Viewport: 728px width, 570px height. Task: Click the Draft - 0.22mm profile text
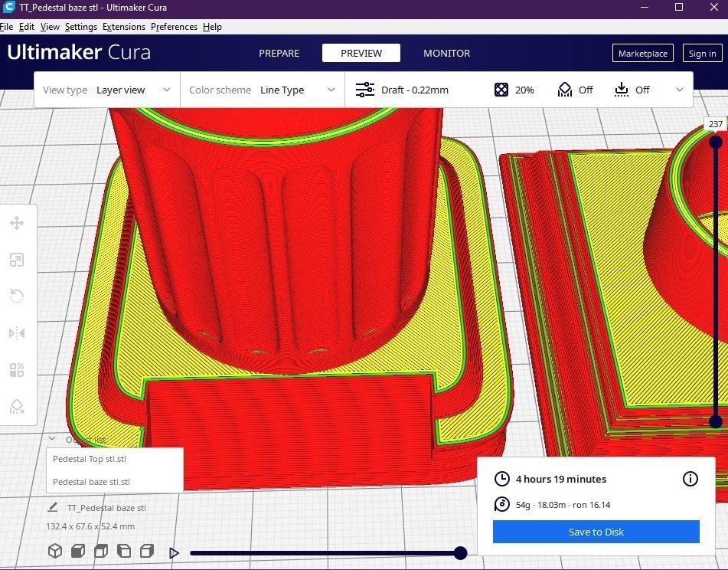(x=415, y=90)
